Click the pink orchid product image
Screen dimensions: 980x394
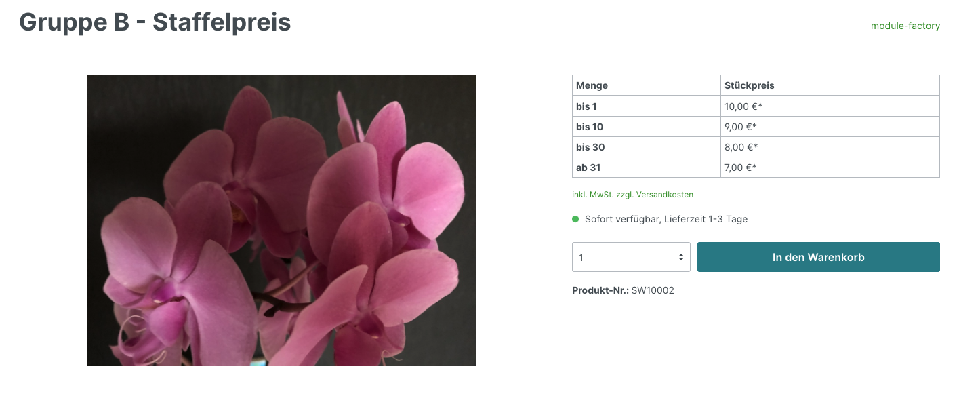coord(281,220)
